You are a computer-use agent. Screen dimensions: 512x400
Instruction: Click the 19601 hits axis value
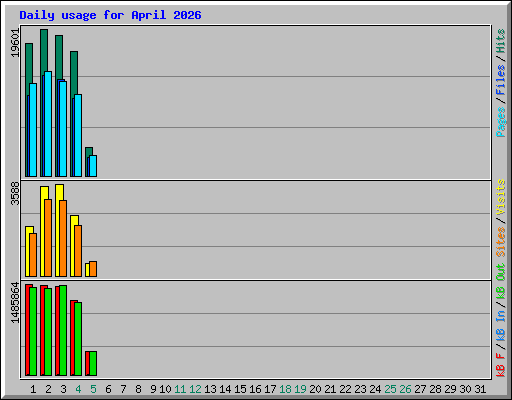click(15, 43)
